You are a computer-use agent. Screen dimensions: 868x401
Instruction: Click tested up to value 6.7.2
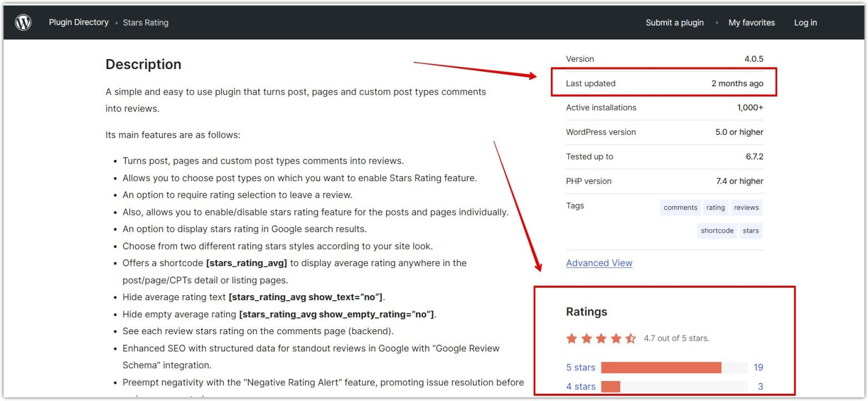pos(754,157)
